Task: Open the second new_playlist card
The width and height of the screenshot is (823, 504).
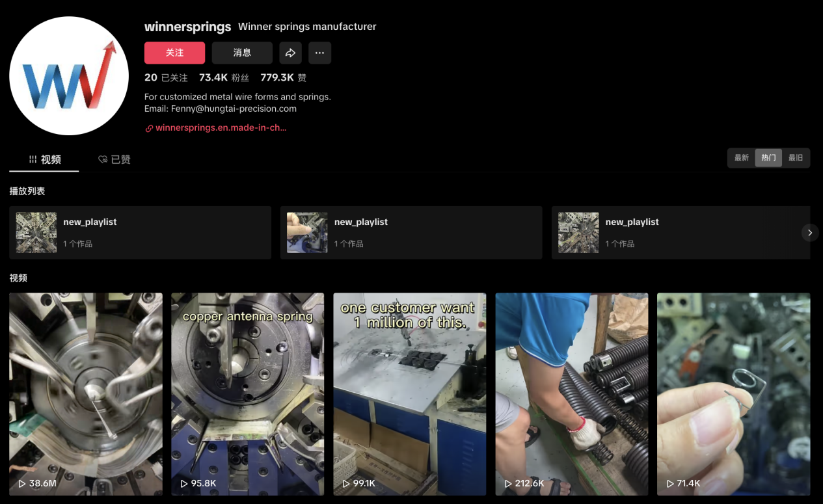Action: pos(411,233)
